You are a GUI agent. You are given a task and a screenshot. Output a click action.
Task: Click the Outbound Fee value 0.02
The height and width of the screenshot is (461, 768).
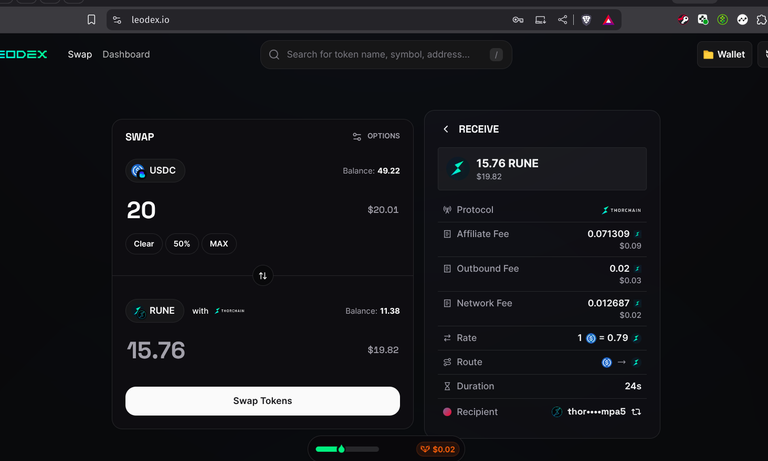tap(619, 268)
